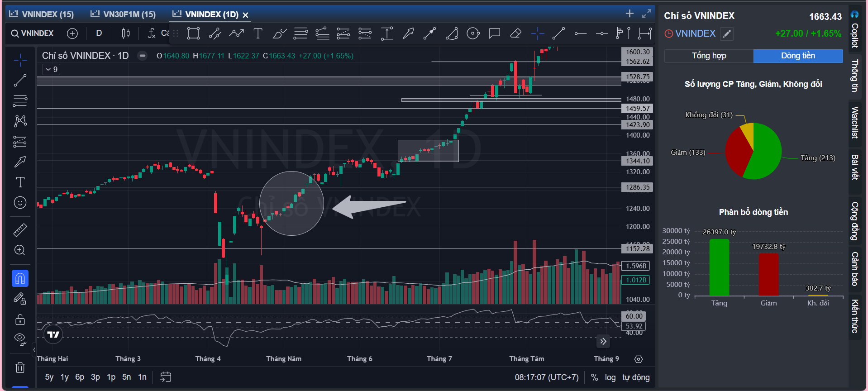This screenshot has height=391, width=868.
Task: Close the VNINDEX (1D) tab
Action: tap(246, 15)
